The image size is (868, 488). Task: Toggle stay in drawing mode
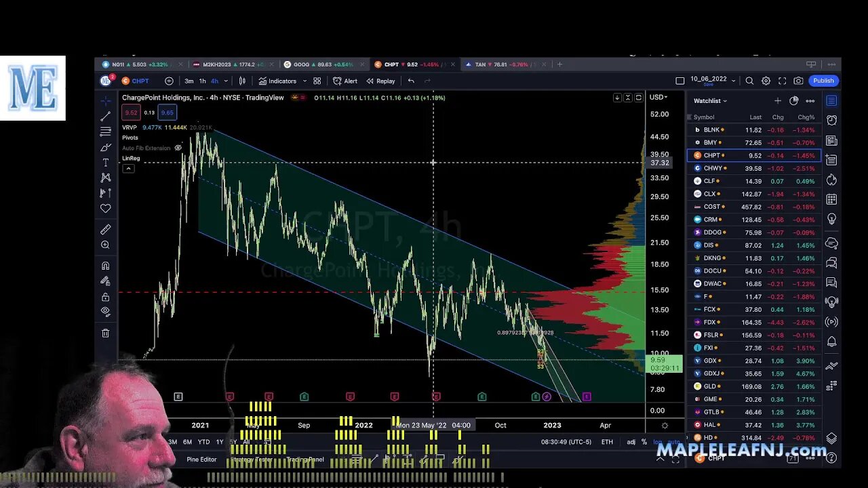coord(105,281)
